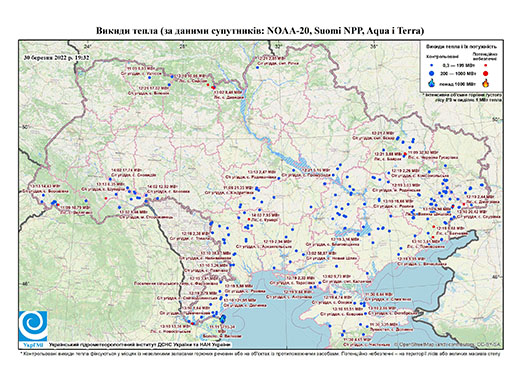Screen dimensions: 520x368
Task: Click the small blue dot legend symbol
Action: coord(432,66)
